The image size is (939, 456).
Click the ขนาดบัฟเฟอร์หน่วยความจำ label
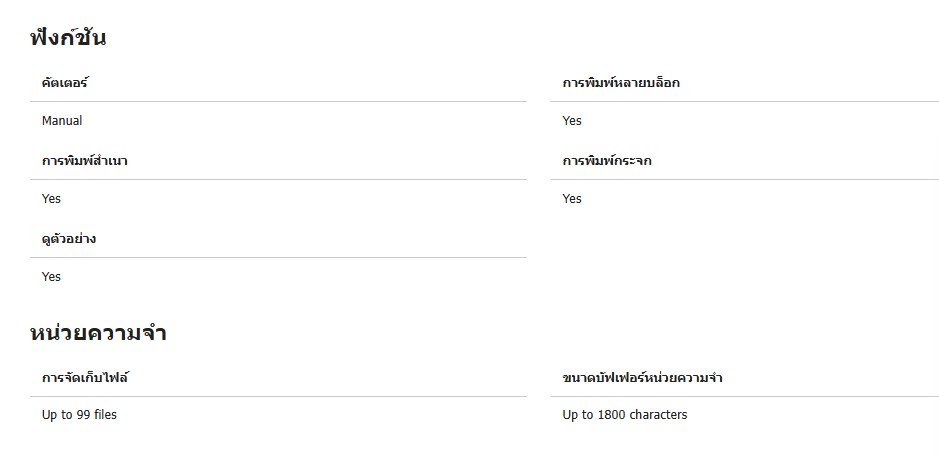pyautogui.click(x=643, y=378)
